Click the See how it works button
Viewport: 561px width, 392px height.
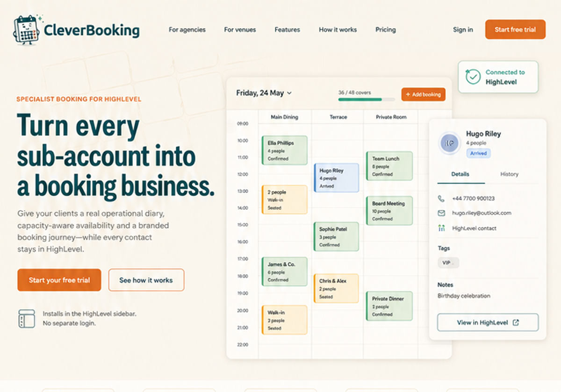146,280
